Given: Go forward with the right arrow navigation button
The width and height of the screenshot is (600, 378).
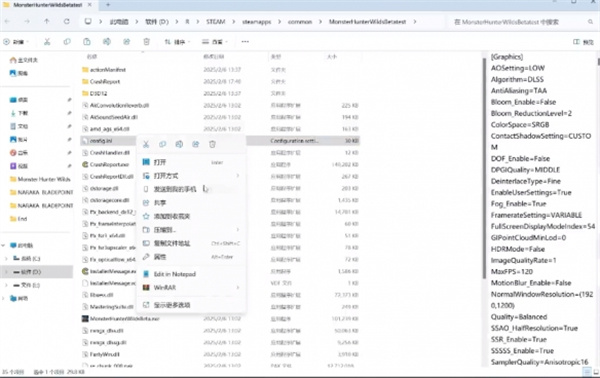Looking at the screenshot, I should (27, 21).
